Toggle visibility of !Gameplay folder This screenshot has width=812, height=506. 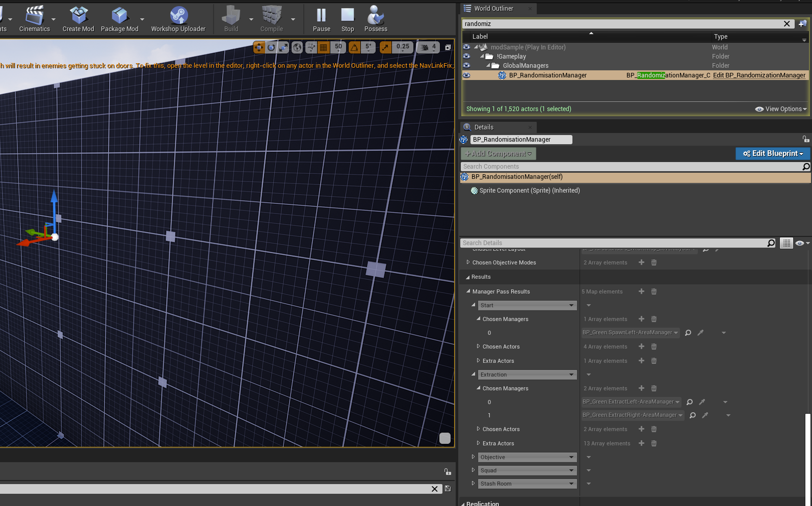click(466, 56)
